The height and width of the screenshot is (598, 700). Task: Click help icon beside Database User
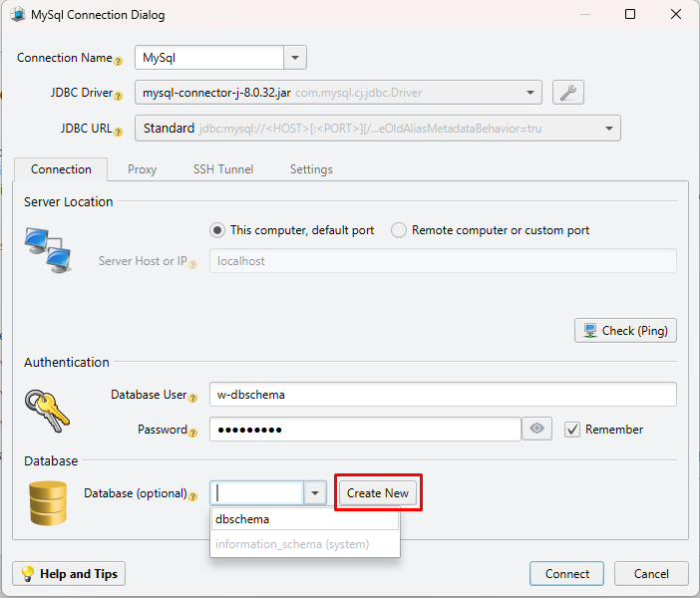click(192, 398)
